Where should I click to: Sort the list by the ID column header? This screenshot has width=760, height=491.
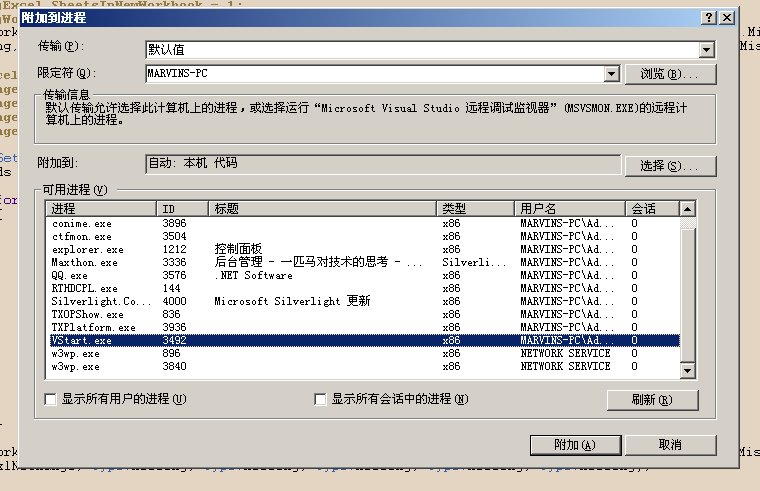(x=182, y=209)
